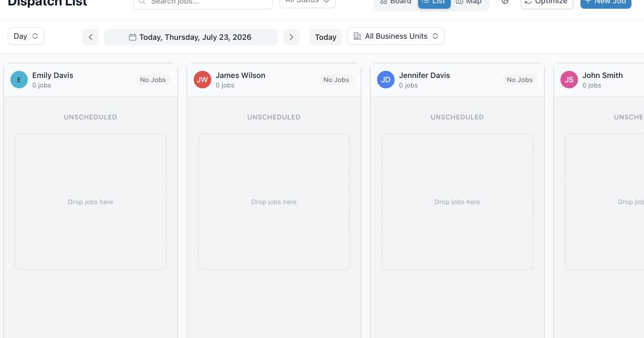644x338 pixels.
Task: Click the 0 jobs text under James Wilson
Action: pyautogui.click(x=225, y=86)
